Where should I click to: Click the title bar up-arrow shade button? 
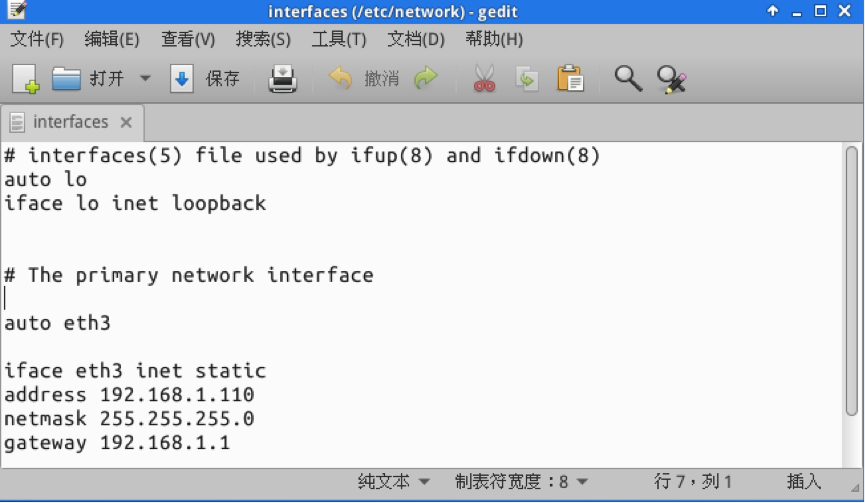(773, 10)
